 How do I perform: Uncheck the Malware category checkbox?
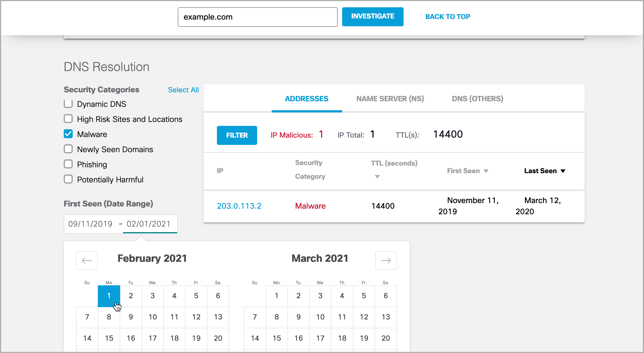[68, 134]
